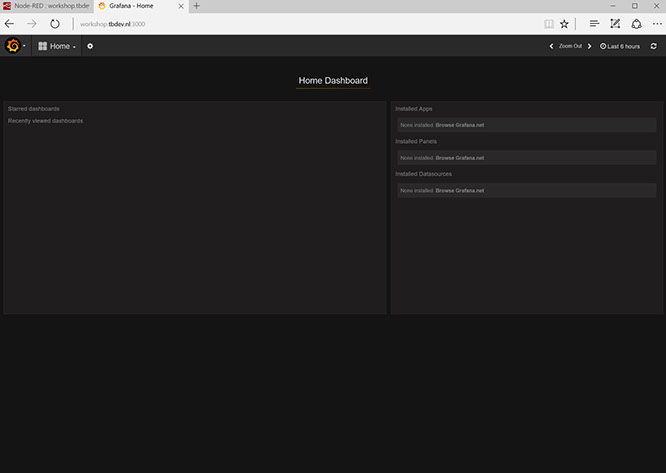
Task: Go forward in browser history
Action: click(x=32, y=24)
